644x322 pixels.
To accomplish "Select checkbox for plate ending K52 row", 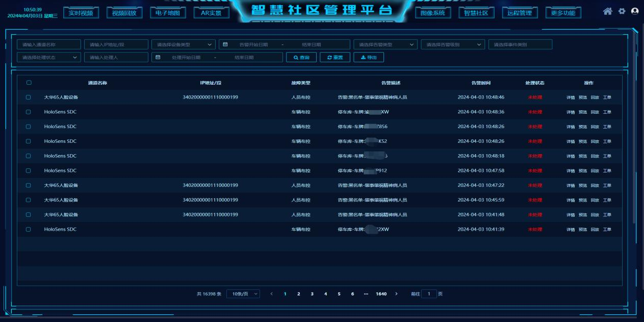I will point(29,141).
